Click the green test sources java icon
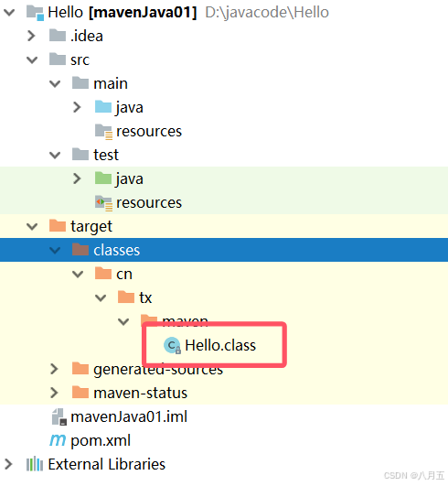The height and width of the screenshot is (486, 448). click(103, 178)
